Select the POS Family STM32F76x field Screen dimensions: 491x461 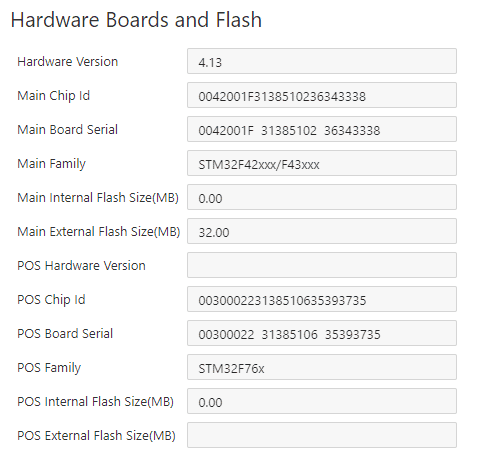pyautogui.click(x=322, y=367)
